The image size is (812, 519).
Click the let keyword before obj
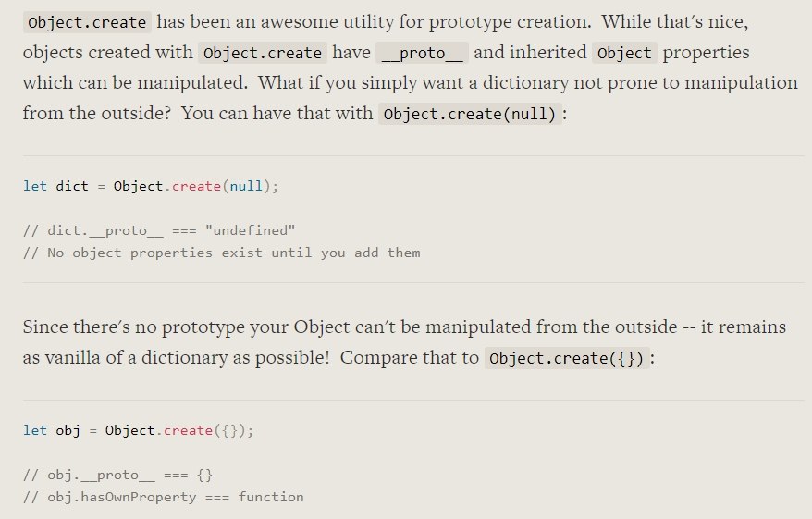click(34, 430)
